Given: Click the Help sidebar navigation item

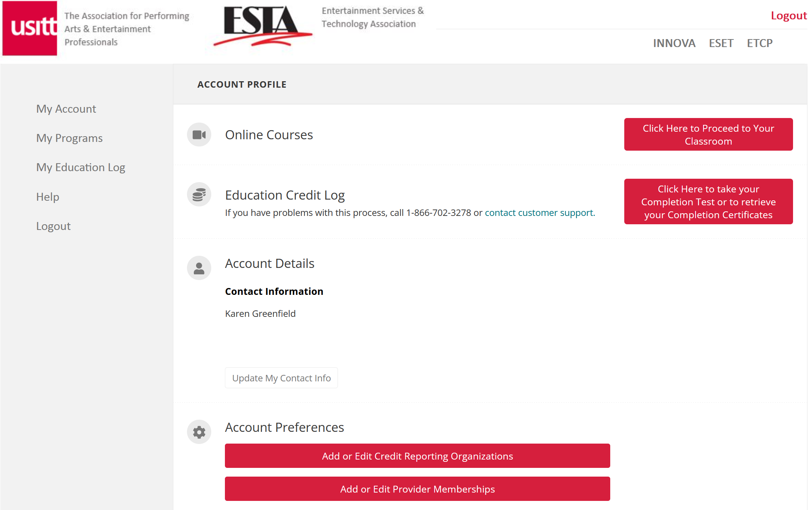Looking at the screenshot, I should coord(47,196).
